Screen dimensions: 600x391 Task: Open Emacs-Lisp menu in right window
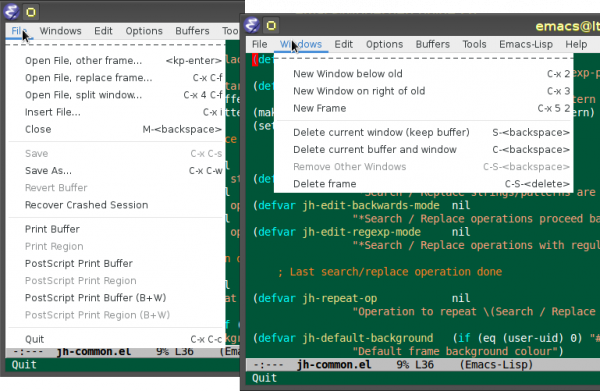(x=526, y=44)
